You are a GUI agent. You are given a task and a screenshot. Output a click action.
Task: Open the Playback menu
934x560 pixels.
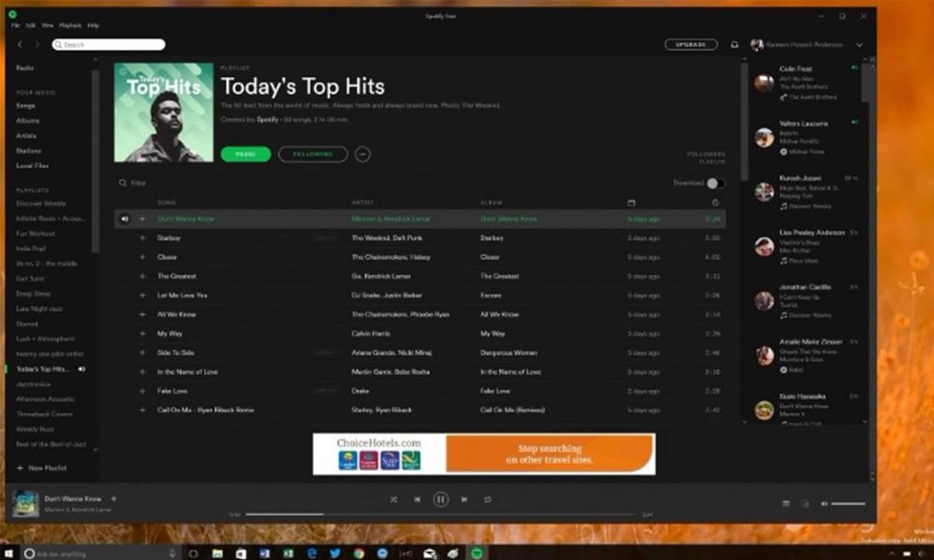pyautogui.click(x=69, y=26)
